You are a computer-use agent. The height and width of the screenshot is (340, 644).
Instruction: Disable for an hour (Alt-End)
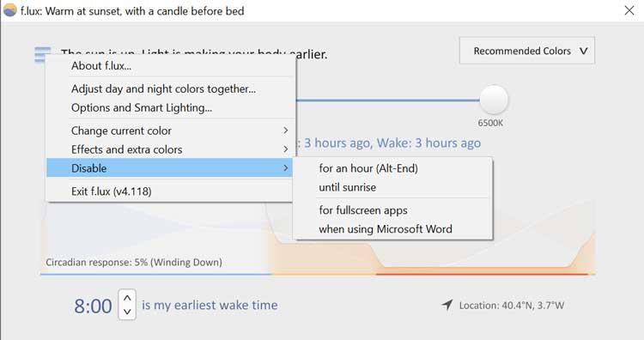click(392, 168)
